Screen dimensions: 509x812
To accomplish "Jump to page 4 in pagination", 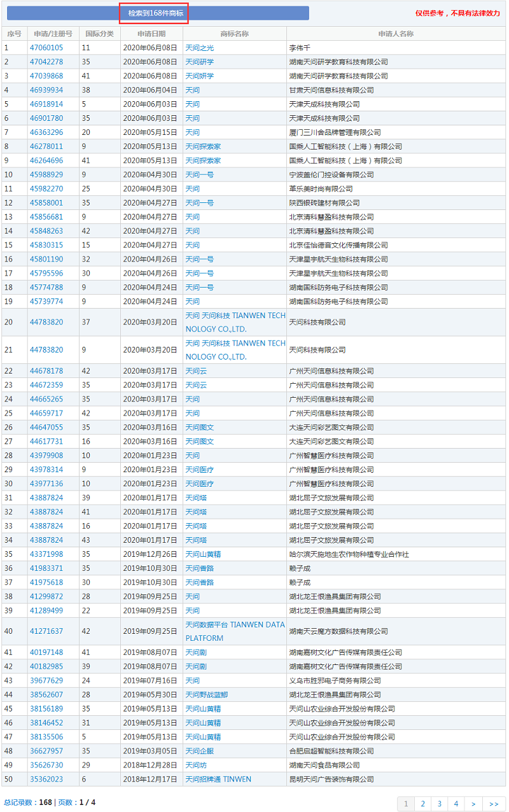I will [x=456, y=804].
